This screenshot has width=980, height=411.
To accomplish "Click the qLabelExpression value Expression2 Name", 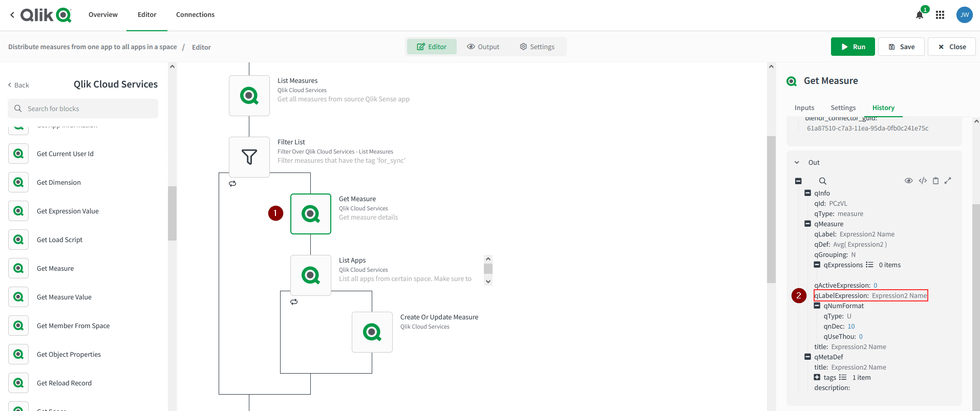I will point(899,295).
